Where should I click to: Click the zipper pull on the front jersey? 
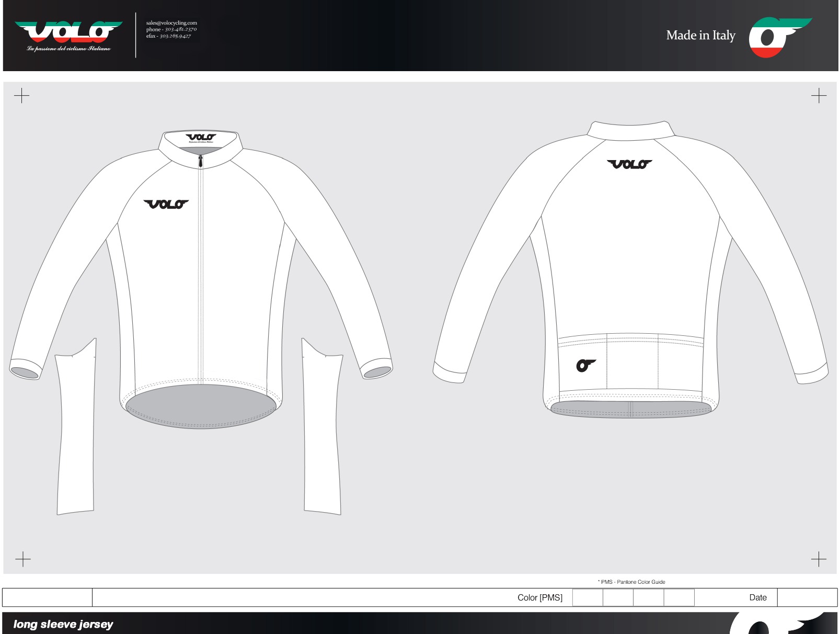(200, 161)
